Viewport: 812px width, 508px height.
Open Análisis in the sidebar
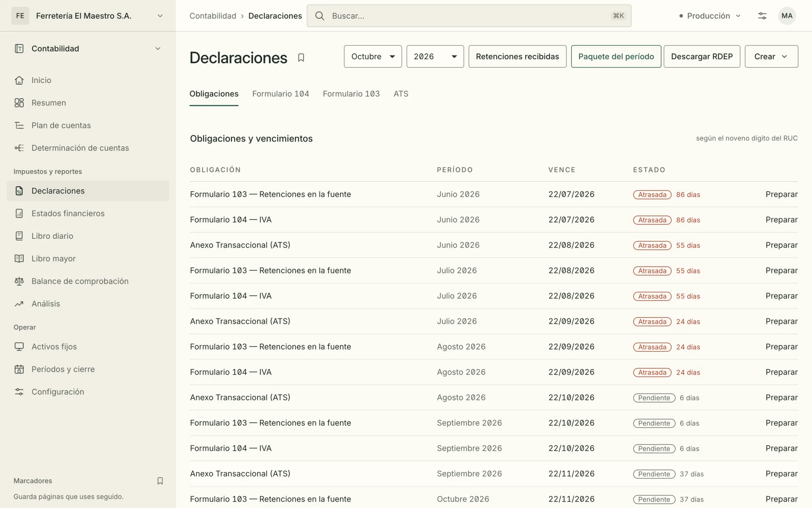point(88,304)
